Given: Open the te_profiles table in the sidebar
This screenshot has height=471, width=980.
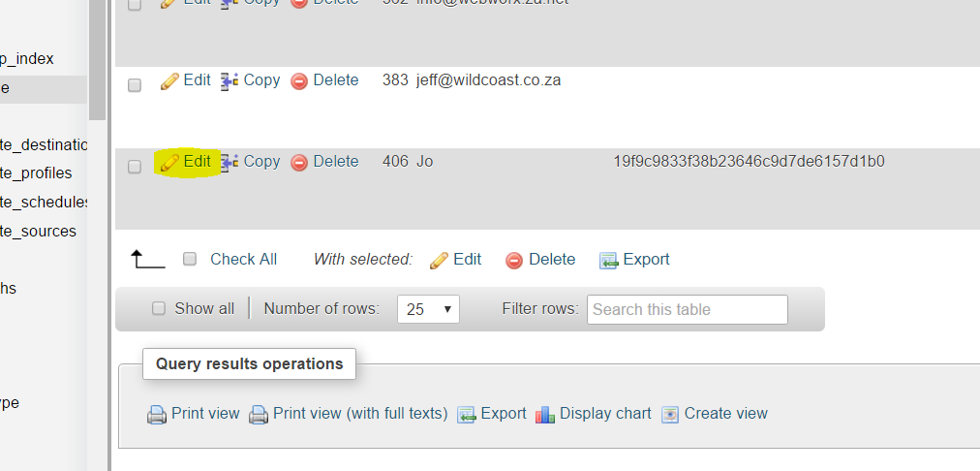Looking at the screenshot, I should pyautogui.click(x=36, y=173).
